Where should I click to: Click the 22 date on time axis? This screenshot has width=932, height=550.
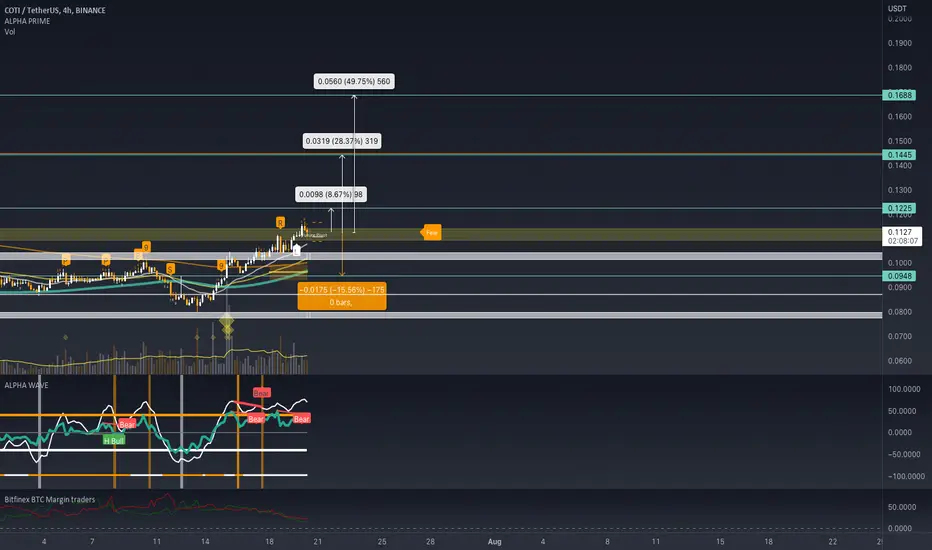[x=833, y=542]
